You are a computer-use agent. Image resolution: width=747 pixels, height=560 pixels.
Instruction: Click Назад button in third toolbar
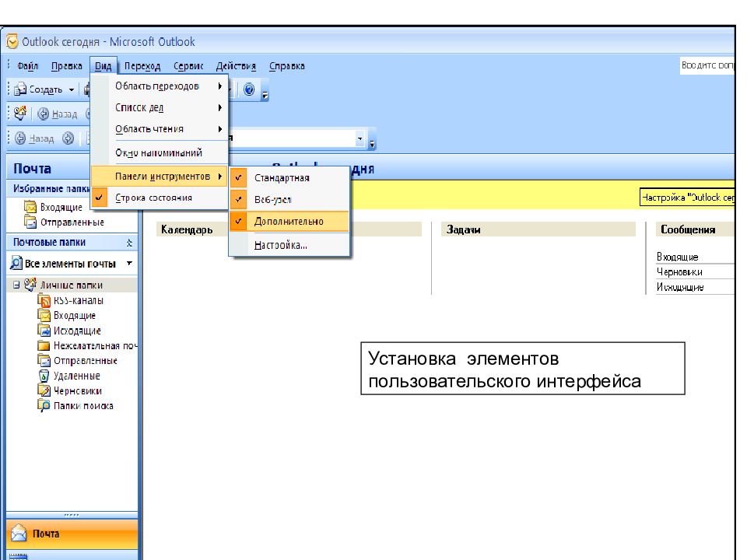[34, 138]
